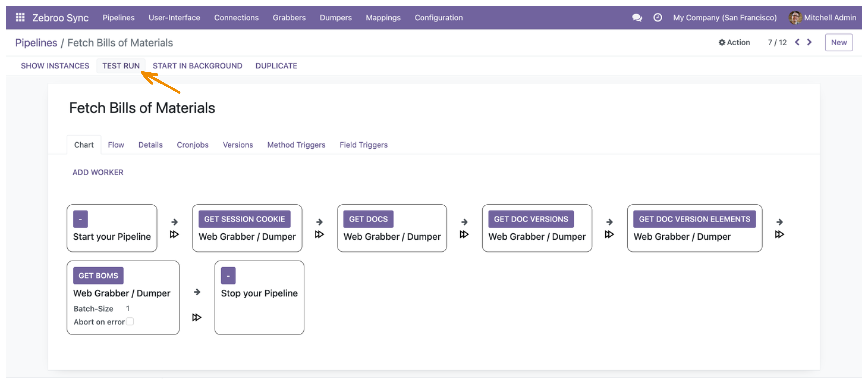This screenshot has height=385, width=868.
Task: Click arrow icon after GET SESSION COOKIE worker
Action: click(319, 222)
